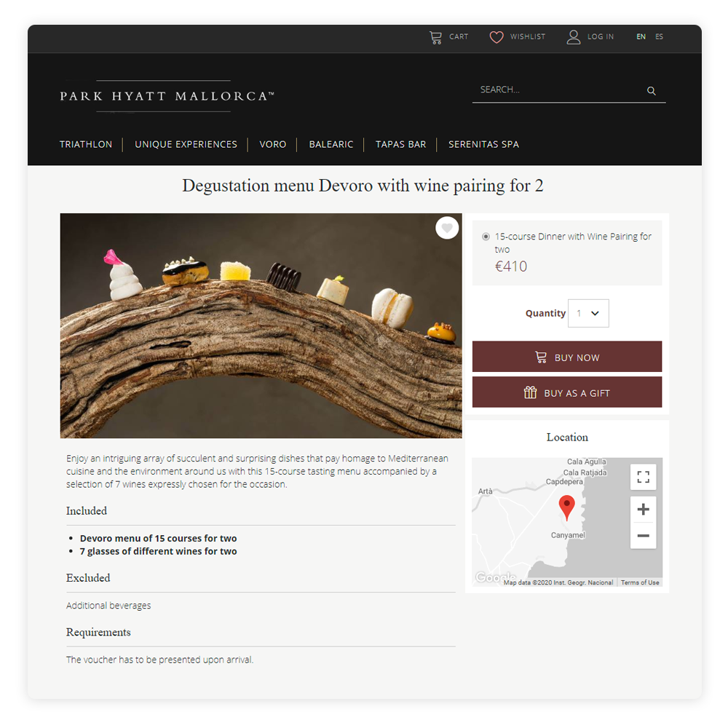Open the shopping cart icon
The image size is (728, 728).
click(435, 37)
